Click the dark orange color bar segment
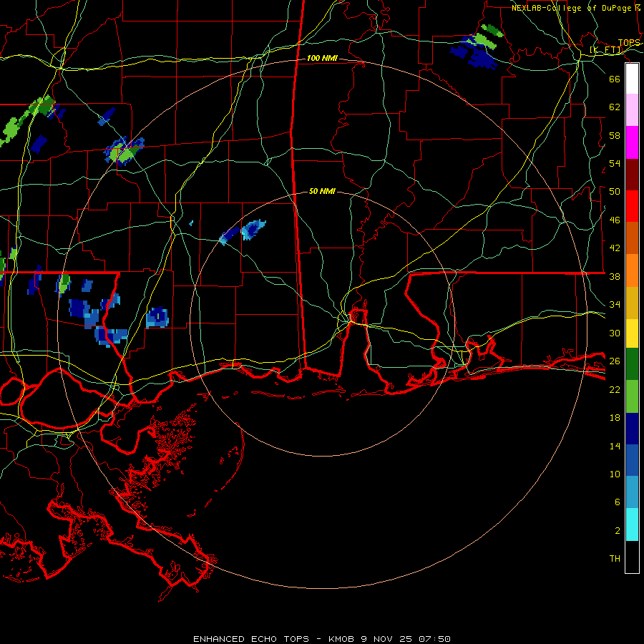Image resolution: width=644 pixels, height=644 pixels. [x=632, y=238]
